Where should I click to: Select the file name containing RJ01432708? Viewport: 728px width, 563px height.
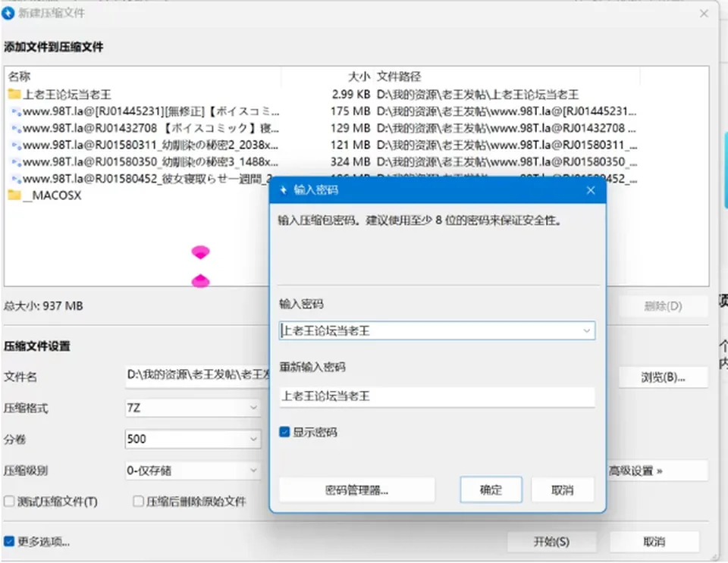tap(151, 129)
